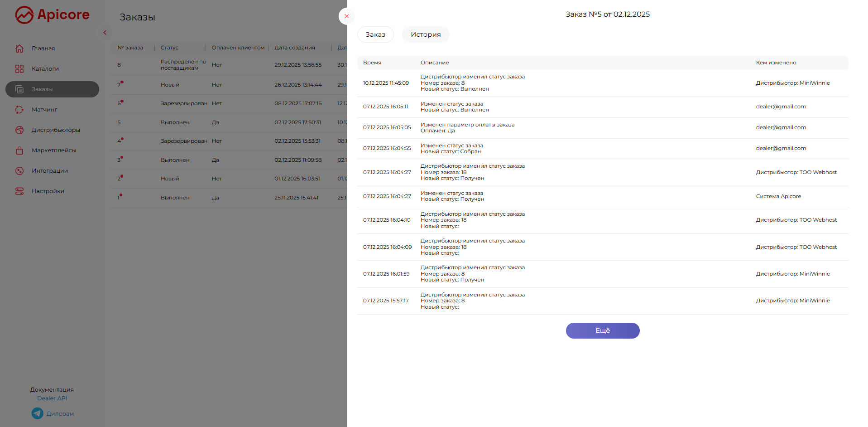868x427 pixels.
Task: Open Дистрибьюторы using its sidebar icon
Action: [19, 130]
